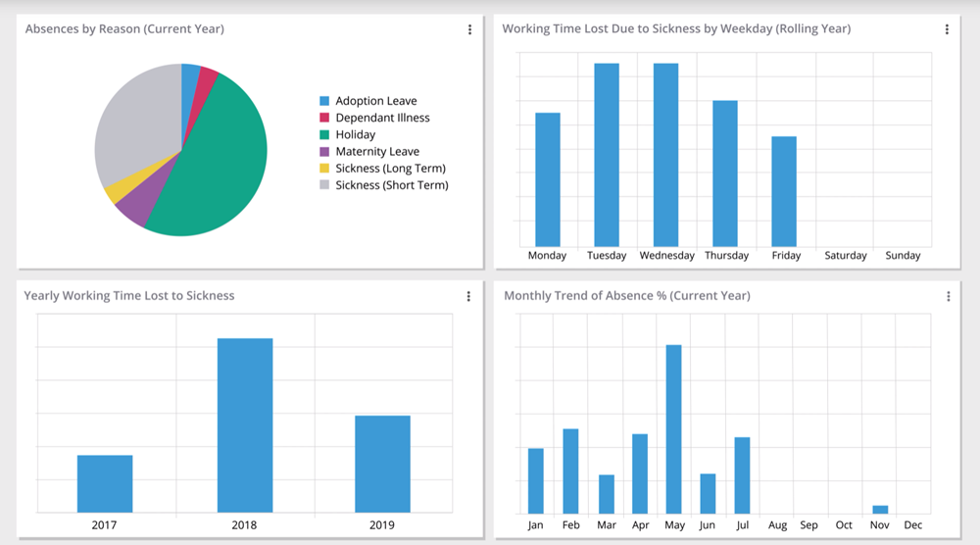The height and width of the screenshot is (545, 980).
Task: Click the Feb bar in monthly chart
Action: (x=570, y=471)
